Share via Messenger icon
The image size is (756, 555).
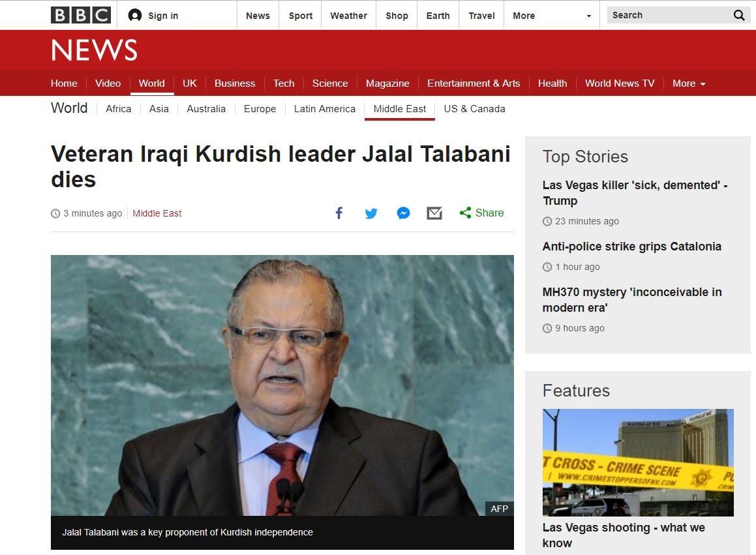(x=403, y=213)
